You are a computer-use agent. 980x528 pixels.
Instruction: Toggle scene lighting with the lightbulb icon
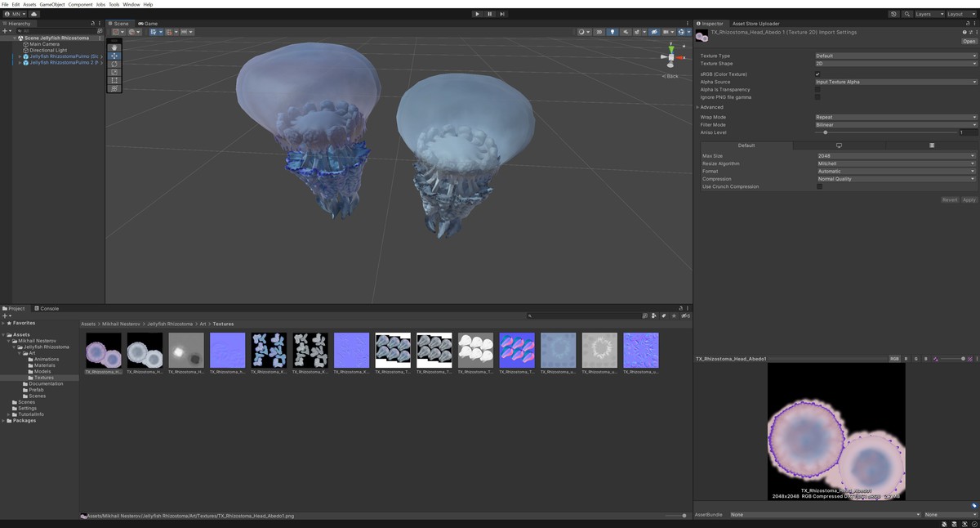(612, 32)
